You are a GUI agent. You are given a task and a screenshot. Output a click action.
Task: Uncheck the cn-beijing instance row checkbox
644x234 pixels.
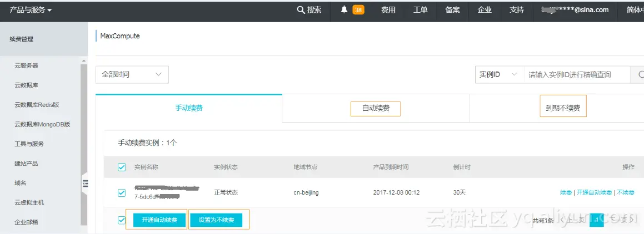coord(122,192)
